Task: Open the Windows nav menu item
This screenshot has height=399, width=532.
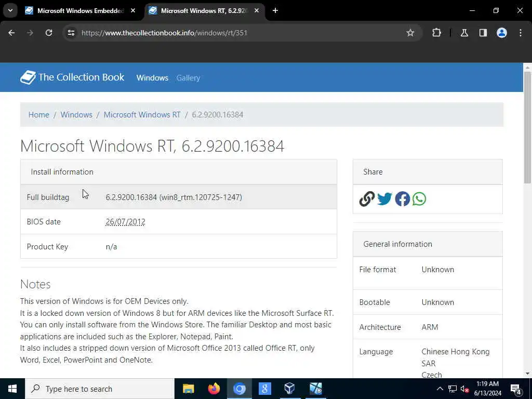Action: coord(152,78)
